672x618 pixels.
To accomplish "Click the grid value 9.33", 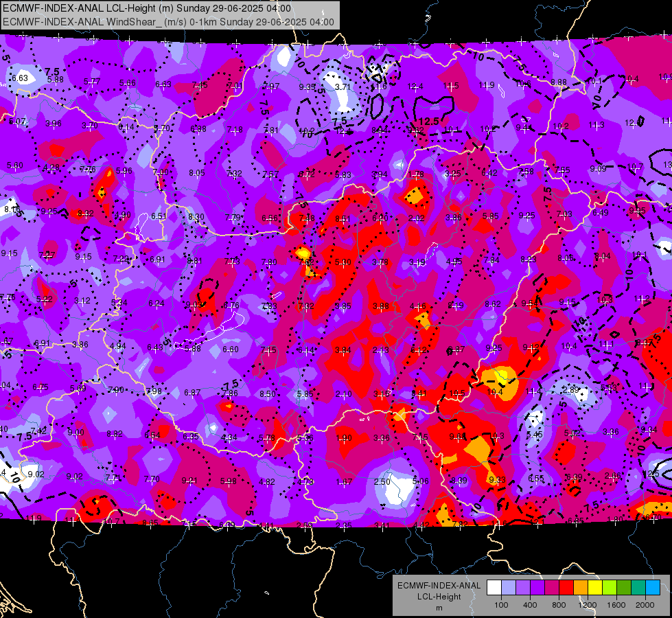I will 497,479.
